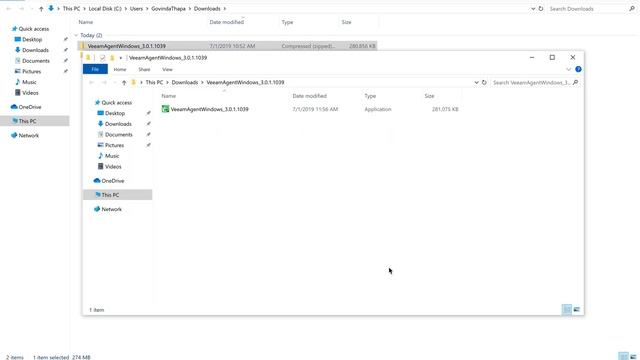
Task: Click the Forward arrow in front window
Action: pos(104,82)
